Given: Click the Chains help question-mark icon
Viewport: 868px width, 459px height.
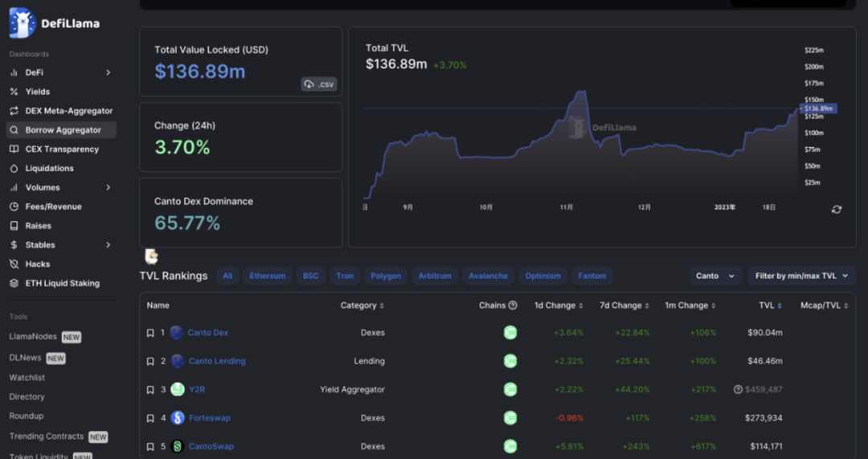Looking at the screenshot, I should pos(513,305).
